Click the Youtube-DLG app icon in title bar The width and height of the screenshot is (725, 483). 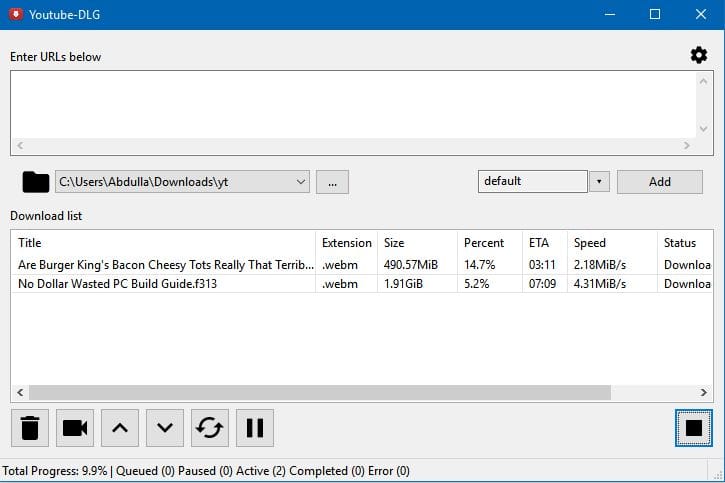16,14
